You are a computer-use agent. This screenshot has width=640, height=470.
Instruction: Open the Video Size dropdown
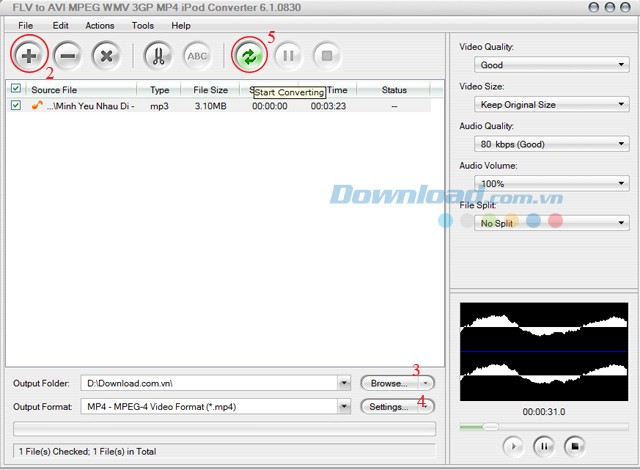point(551,104)
